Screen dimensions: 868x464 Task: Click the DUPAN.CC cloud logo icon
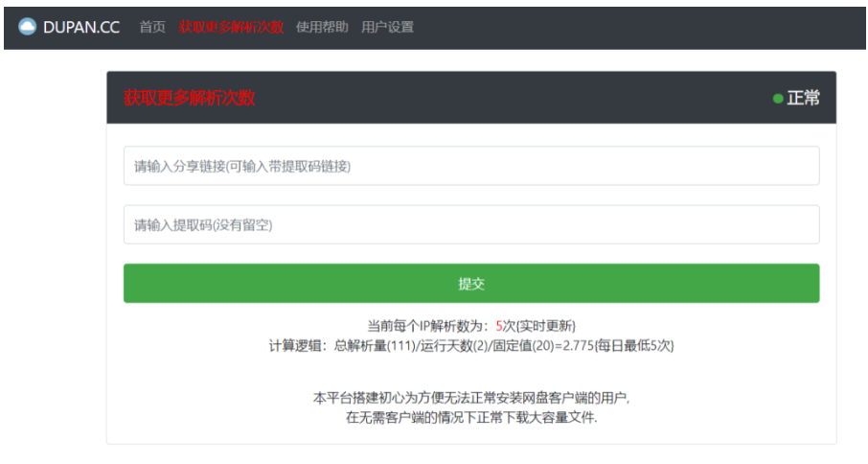(x=27, y=27)
